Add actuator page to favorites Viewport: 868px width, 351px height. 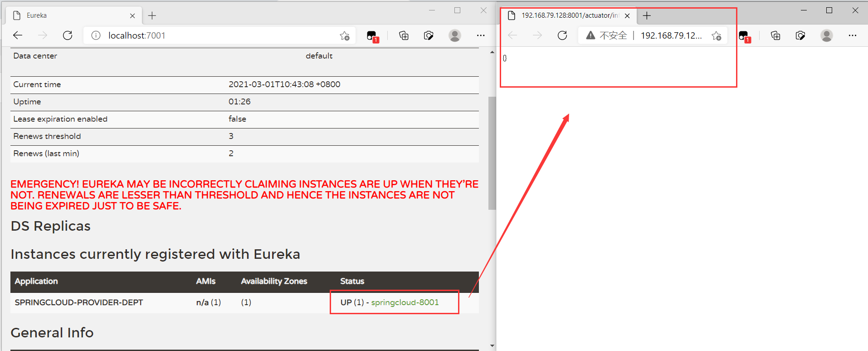coord(717,36)
